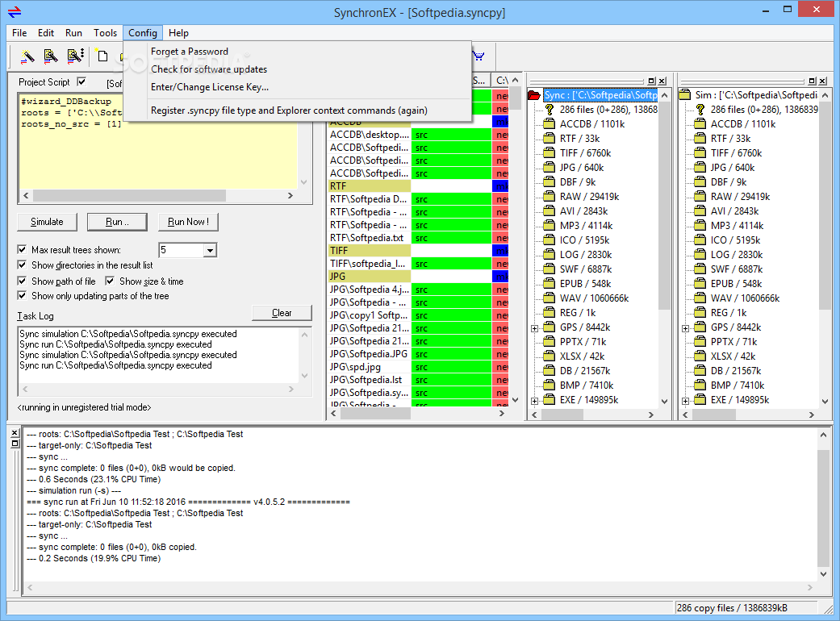Click the SWF folder icon in the Sync tree
Viewport: 840px width, 621px height.
(550, 269)
